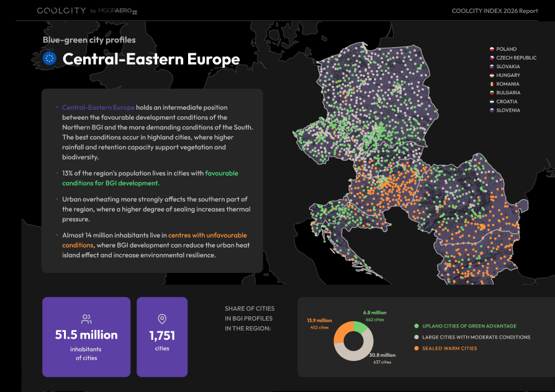Click the POLAND legend label
This screenshot has height=392, width=555.
[x=506, y=49]
